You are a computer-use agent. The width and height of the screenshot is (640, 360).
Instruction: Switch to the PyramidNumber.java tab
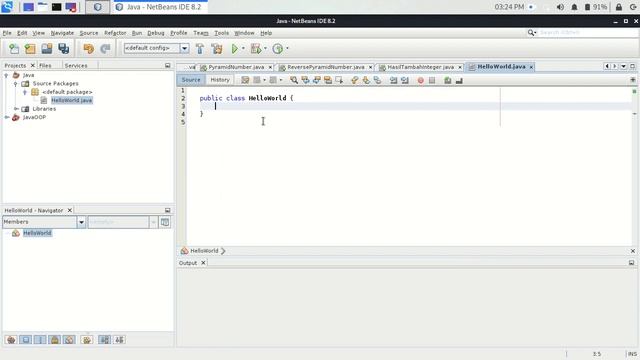point(236,67)
